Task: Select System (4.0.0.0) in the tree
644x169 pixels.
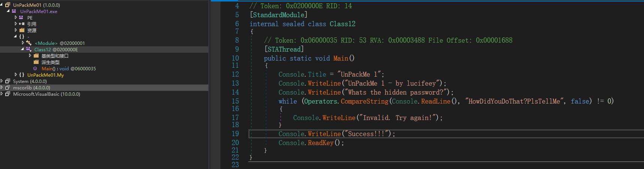Action: click(30, 81)
